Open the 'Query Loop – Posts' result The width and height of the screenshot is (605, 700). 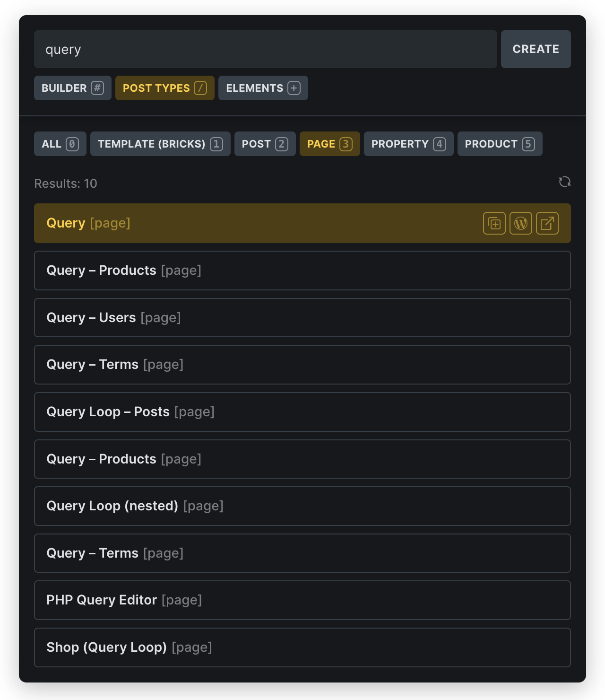(x=302, y=412)
